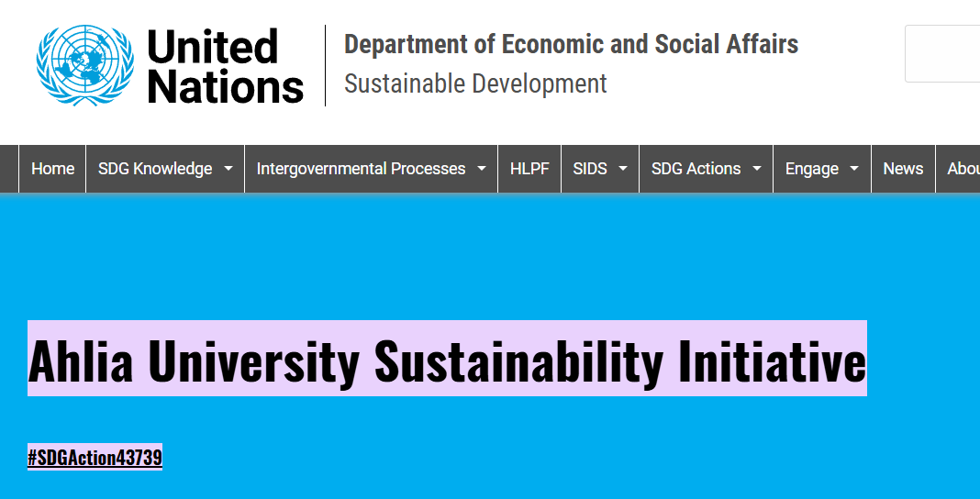Click the Sustainable Development subtitle
The width and height of the screenshot is (980, 499).
(x=475, y=84)
